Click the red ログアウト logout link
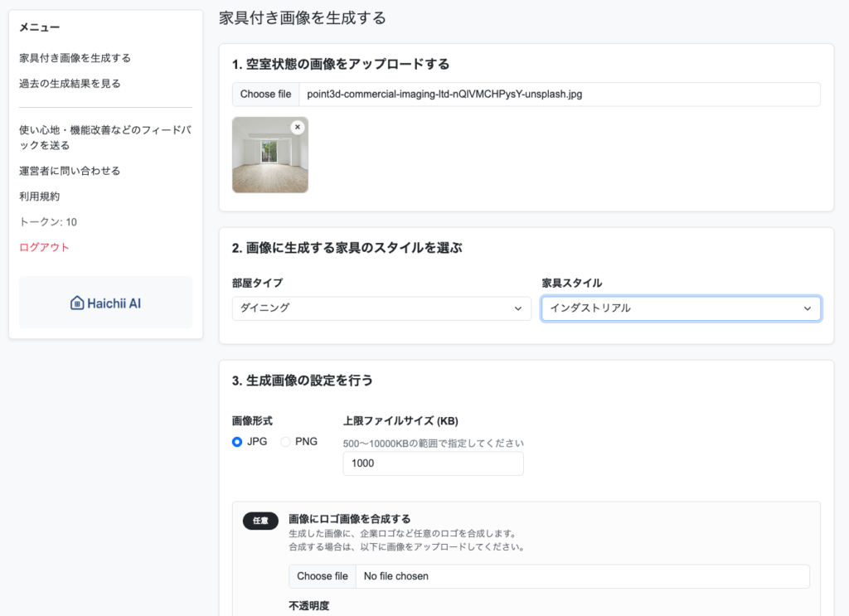Screen dimensions: 849x616 pos(44,247)
